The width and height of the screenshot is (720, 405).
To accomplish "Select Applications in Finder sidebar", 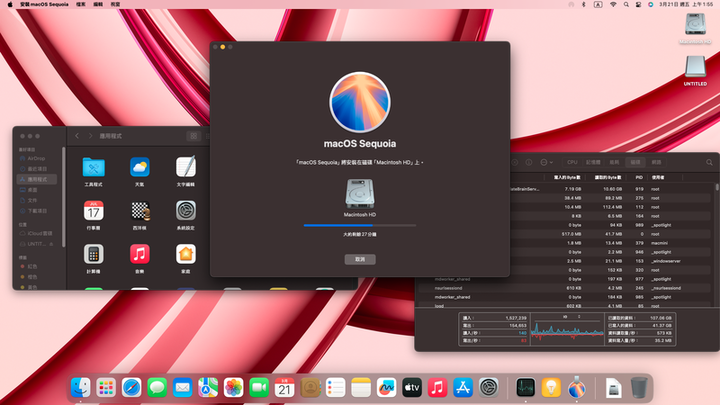I will coord(37,179).
